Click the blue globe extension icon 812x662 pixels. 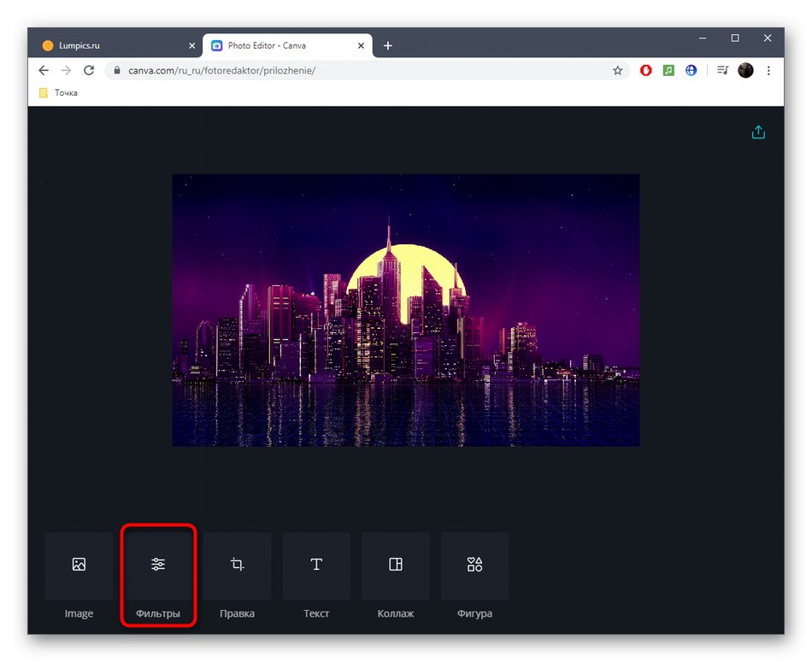click(691, 71)
